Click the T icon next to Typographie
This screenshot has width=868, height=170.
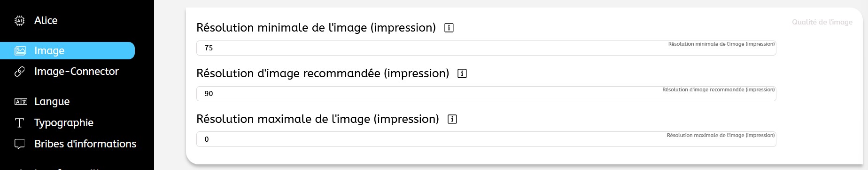20,123
